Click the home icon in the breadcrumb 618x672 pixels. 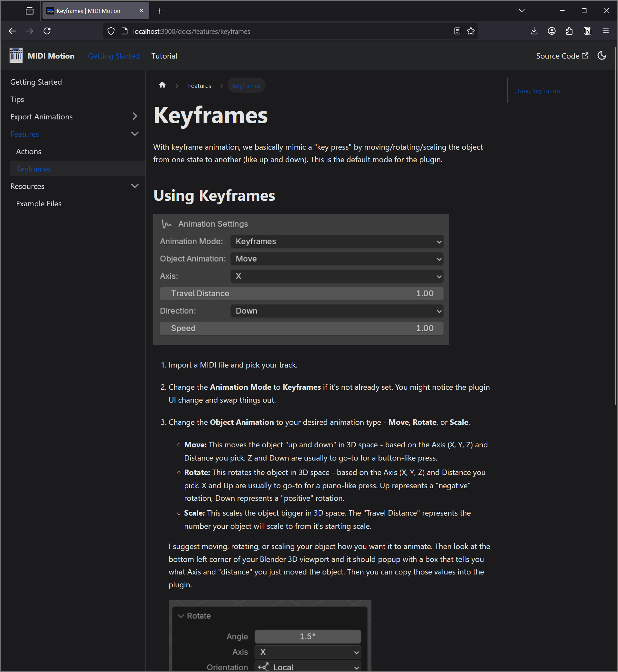pos(162,85)
